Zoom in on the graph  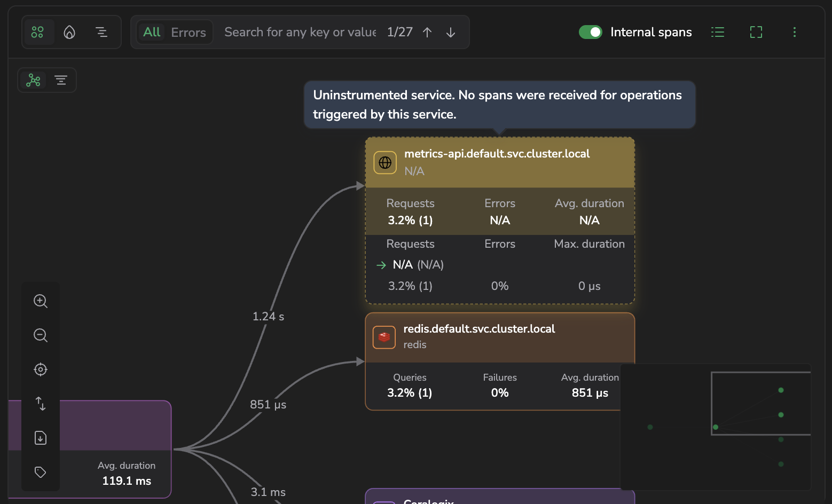coord(41,301)
